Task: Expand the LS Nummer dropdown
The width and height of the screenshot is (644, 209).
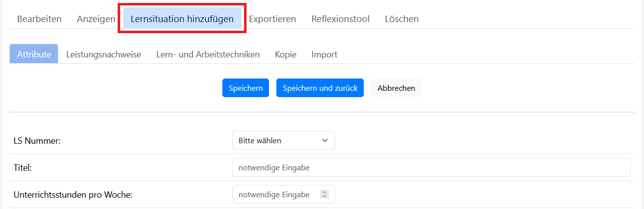Action: tap(283, 140)
